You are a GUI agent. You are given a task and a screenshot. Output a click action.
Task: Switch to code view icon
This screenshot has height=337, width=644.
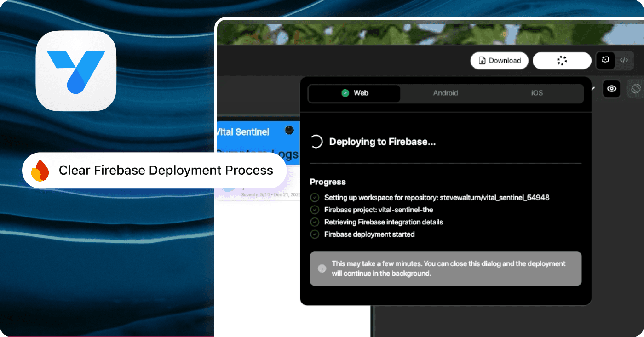tap(624, 60)
